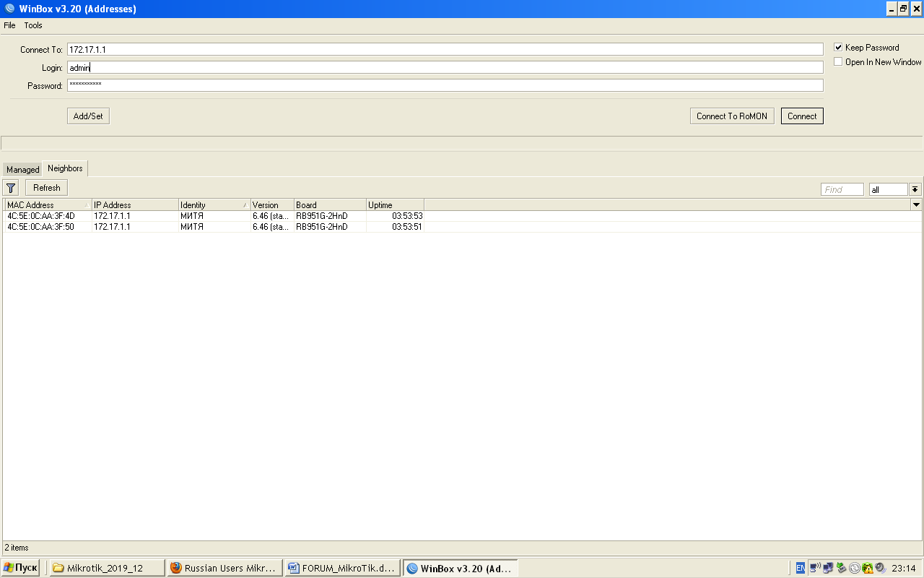Sort by Version column header
This screenshot has height=578, width=924.
[272, 205]
